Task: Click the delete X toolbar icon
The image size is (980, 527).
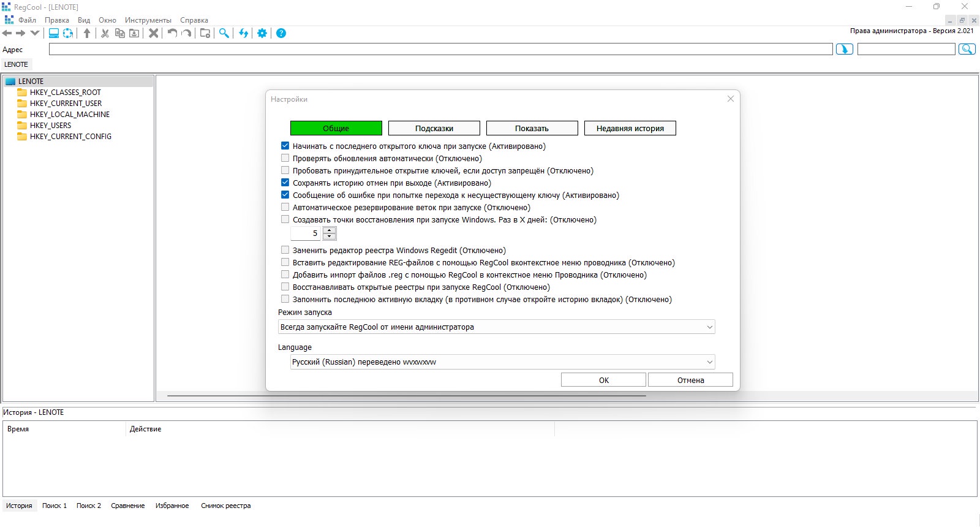Action: pyautogui.click(x=154, y=33)
